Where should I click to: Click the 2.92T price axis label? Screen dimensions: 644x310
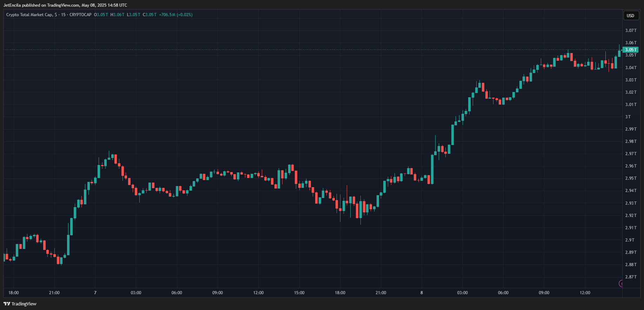tap(631, 216)
